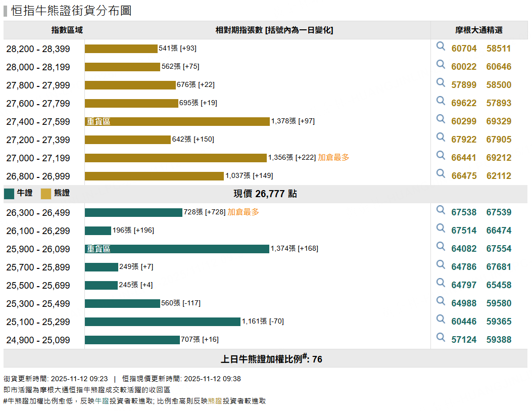
Task: View bear certificate 62112
Action: click(499, 176)
